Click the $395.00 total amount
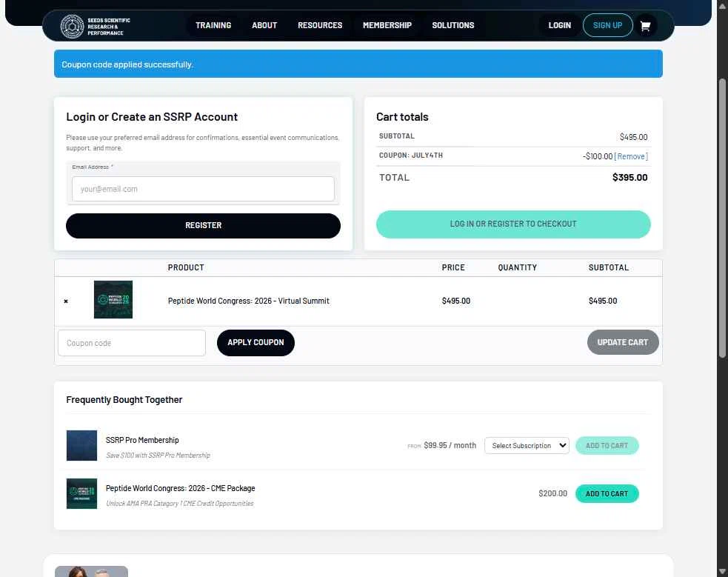The image size is (728, 577). (630, 177)
